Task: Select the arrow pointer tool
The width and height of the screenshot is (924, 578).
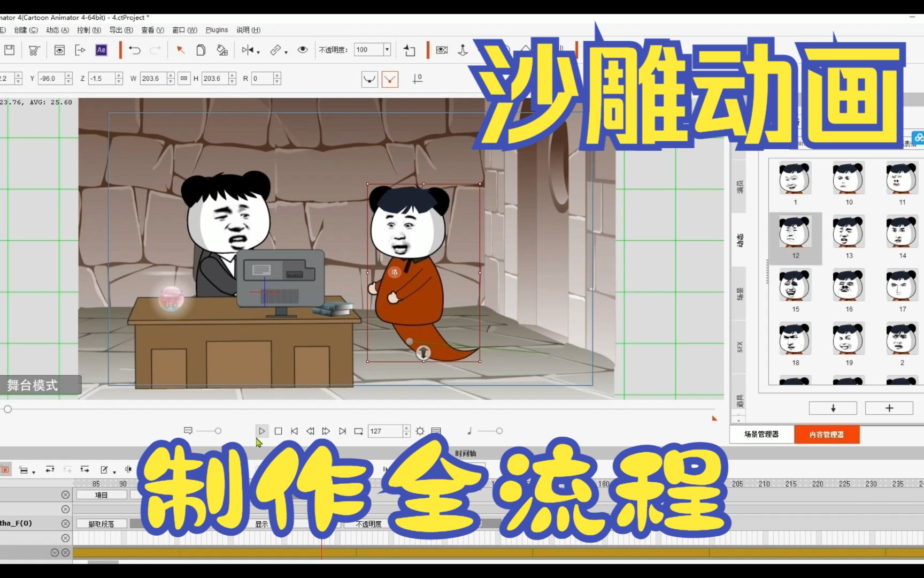Action: click(x=181, y=50)
